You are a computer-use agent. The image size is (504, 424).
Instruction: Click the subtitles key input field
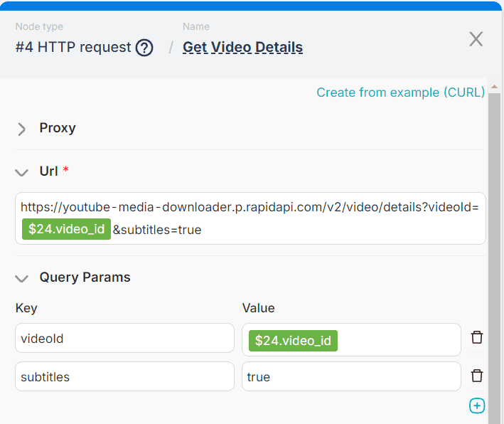[x=124, y=377]
